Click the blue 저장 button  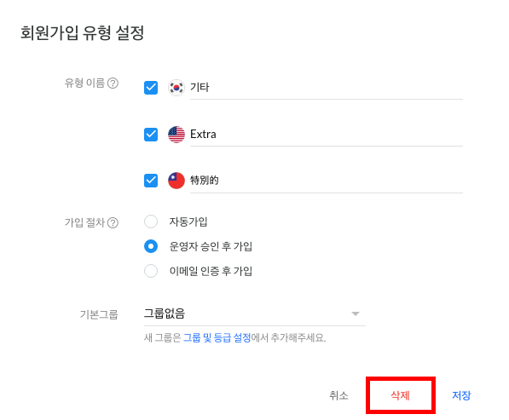[x=461, y=395]
